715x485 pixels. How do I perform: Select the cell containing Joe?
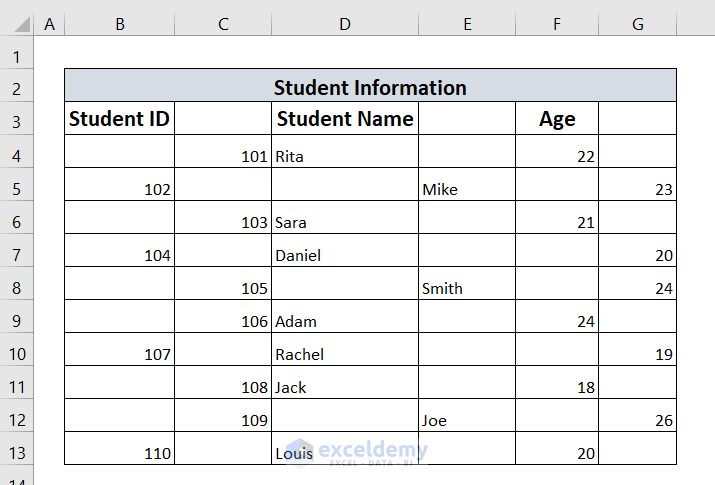pos(467,420)
